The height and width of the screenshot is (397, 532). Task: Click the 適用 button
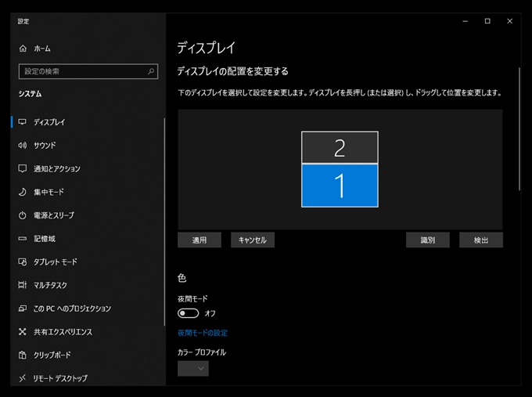[x=199, y=240]
